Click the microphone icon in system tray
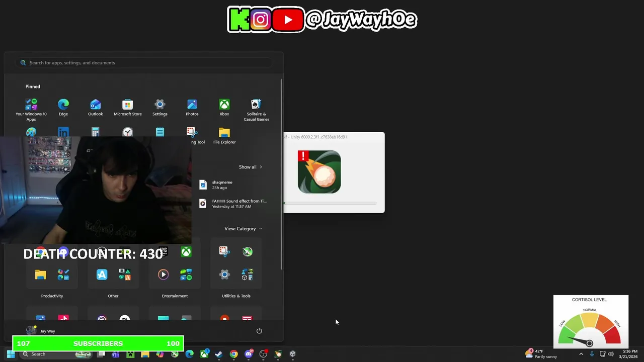Viewport: 644px width, 362px height. tap(592, 354)
